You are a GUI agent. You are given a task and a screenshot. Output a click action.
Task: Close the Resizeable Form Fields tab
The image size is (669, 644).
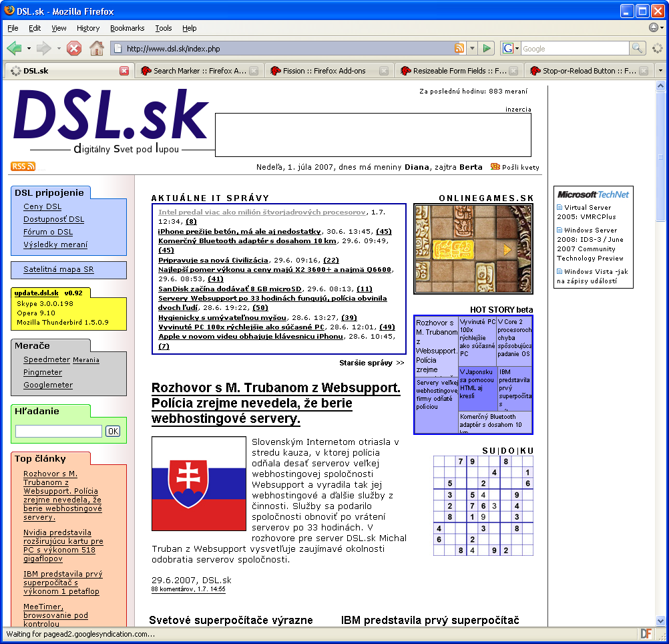pyautogui.click(x=513, y=71)
